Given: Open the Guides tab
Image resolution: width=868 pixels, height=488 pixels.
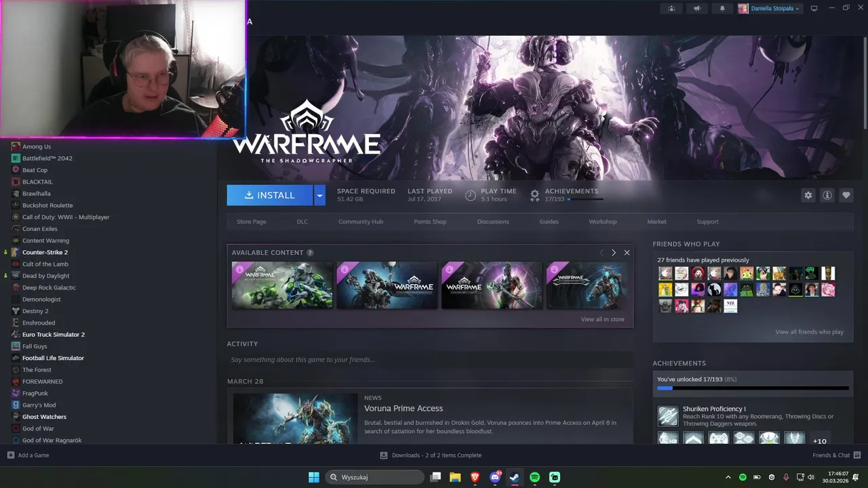Looking at the screenshot, I should 549,222.
